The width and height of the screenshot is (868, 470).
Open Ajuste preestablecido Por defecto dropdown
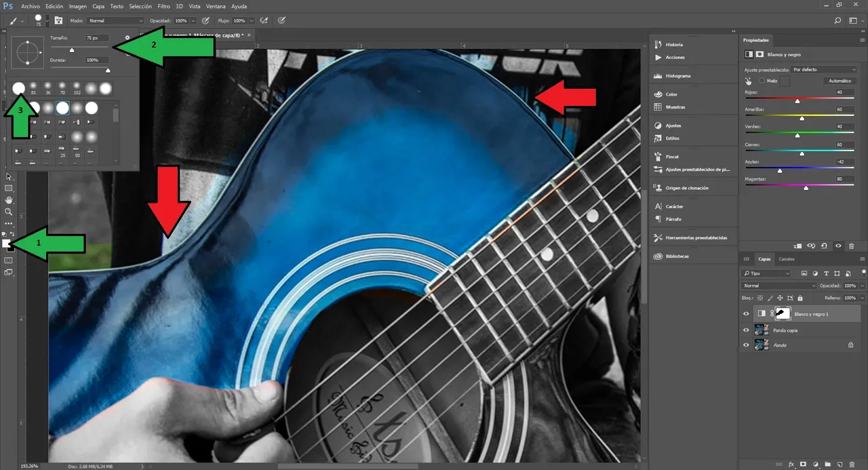(825, 69)
